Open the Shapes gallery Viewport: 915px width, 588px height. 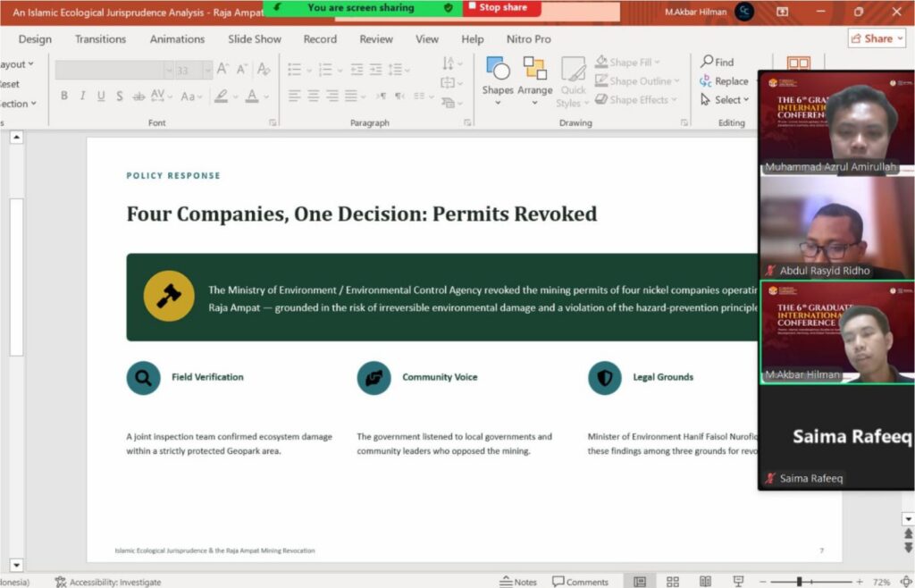498,81
